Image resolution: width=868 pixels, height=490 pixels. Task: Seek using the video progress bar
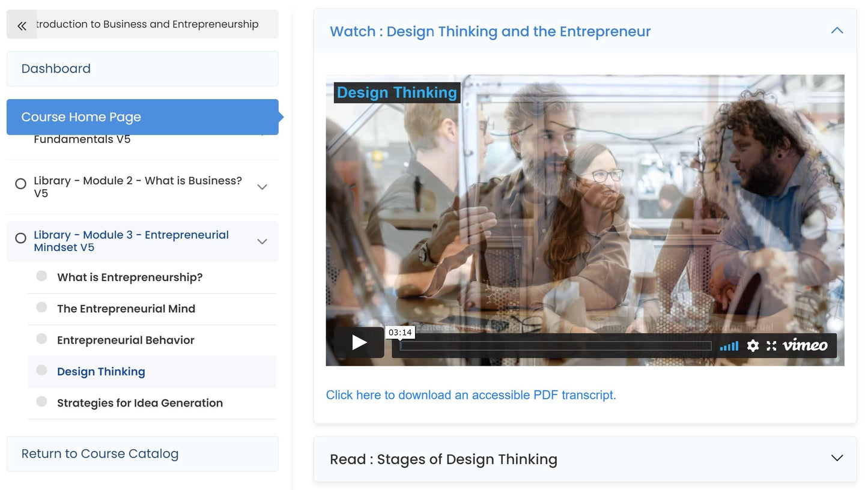[554, 345]
